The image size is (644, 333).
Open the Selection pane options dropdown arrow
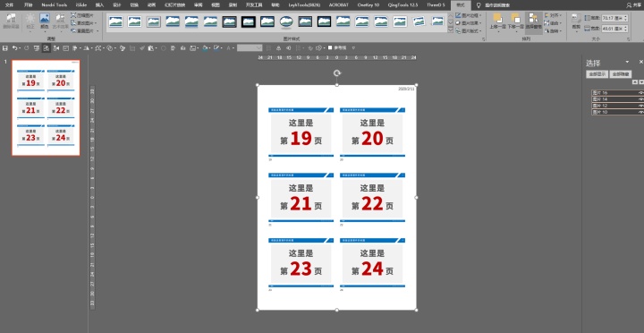coord(627,62)
